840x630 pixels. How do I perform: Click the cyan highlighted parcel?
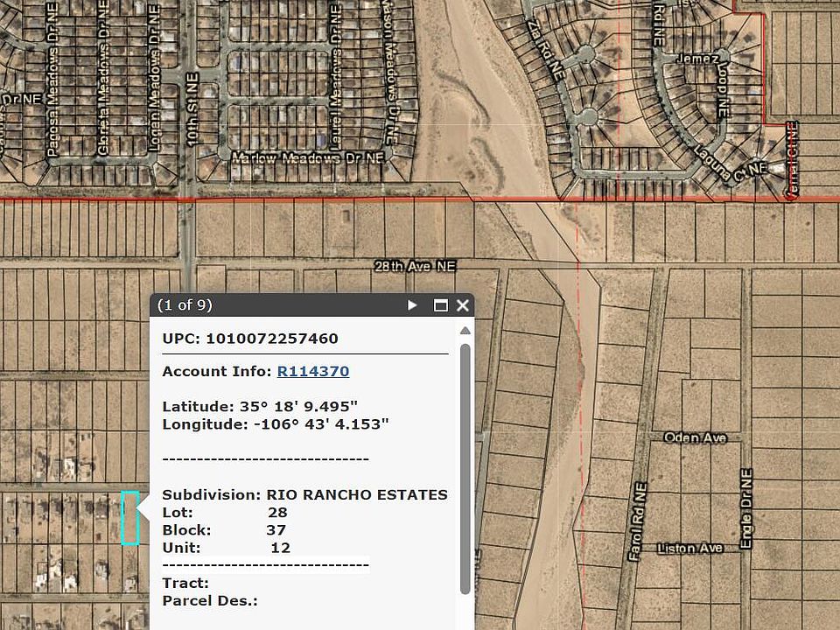pyautogui.click(x=129, y=517)
